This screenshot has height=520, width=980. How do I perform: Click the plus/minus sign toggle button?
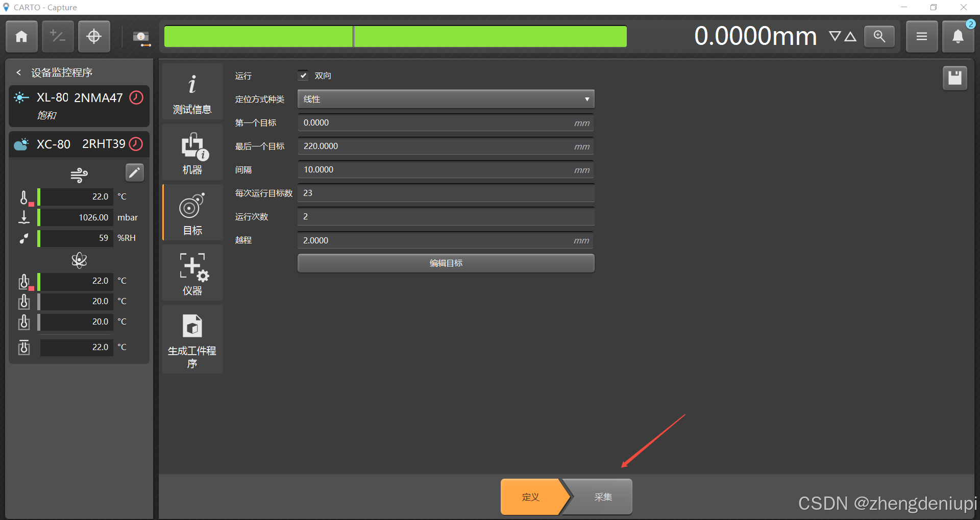point(58,36)
